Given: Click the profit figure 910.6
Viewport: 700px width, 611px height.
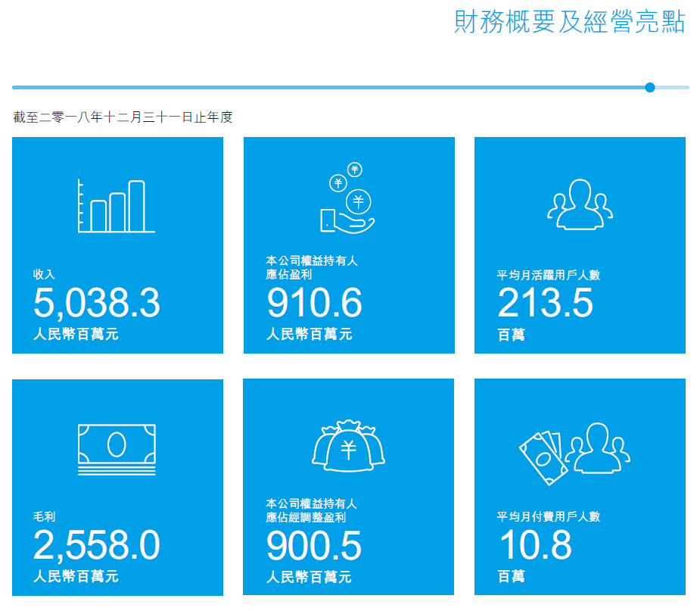Looking at the screenshot, I should tap(315, 303).
